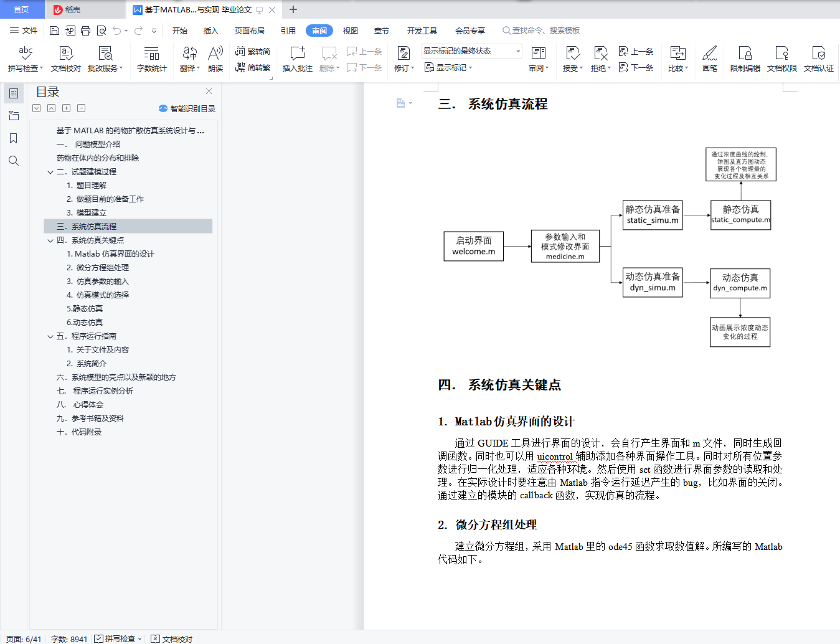This screenshot has height=644, width=840.
Task: Open chapter navigation icon in left sidebar
Action: pyautogui.click(x=14, y=116)
